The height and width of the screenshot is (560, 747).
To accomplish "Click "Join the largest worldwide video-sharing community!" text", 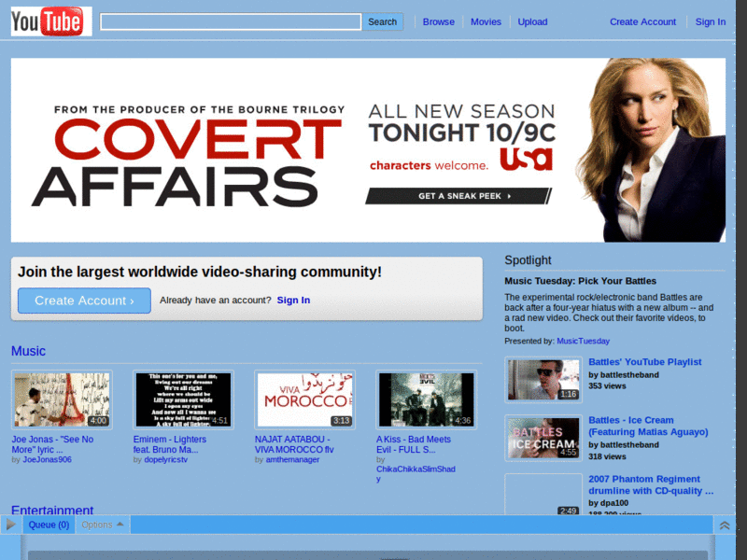I will point(200,272).
